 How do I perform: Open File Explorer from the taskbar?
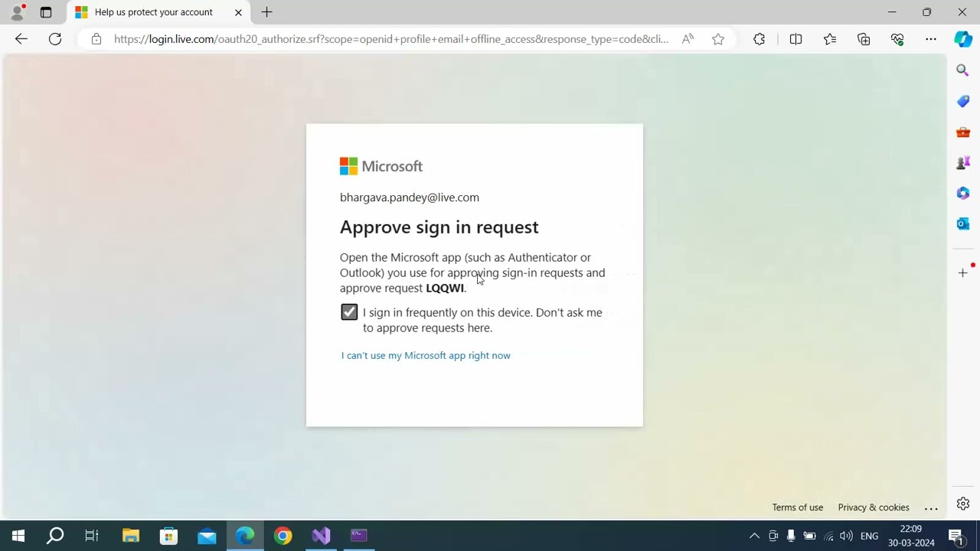(131, 536)
